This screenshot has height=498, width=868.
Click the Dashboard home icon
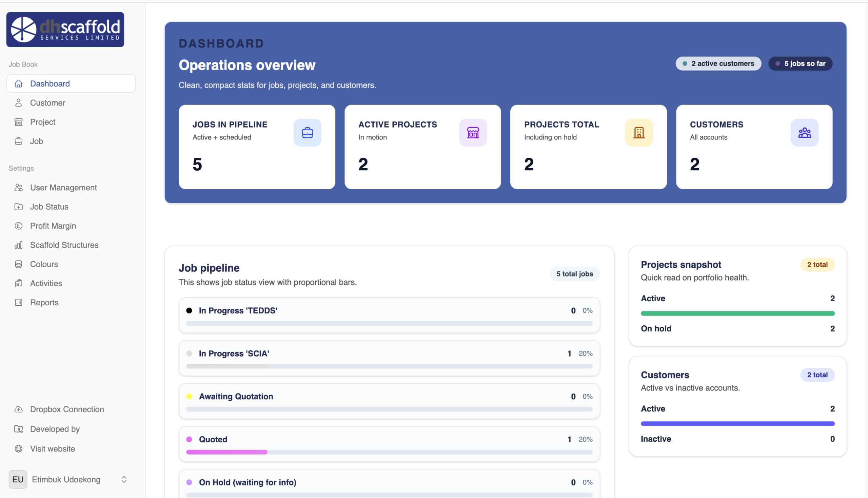coord(18,83)
